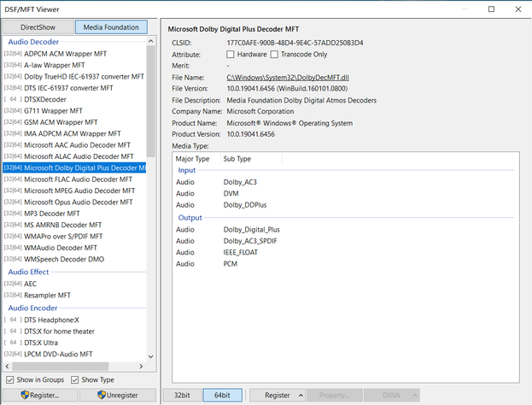Select DTS Headphone:X encoder
The width and height of the screenshot is (532, 405).
74,320
